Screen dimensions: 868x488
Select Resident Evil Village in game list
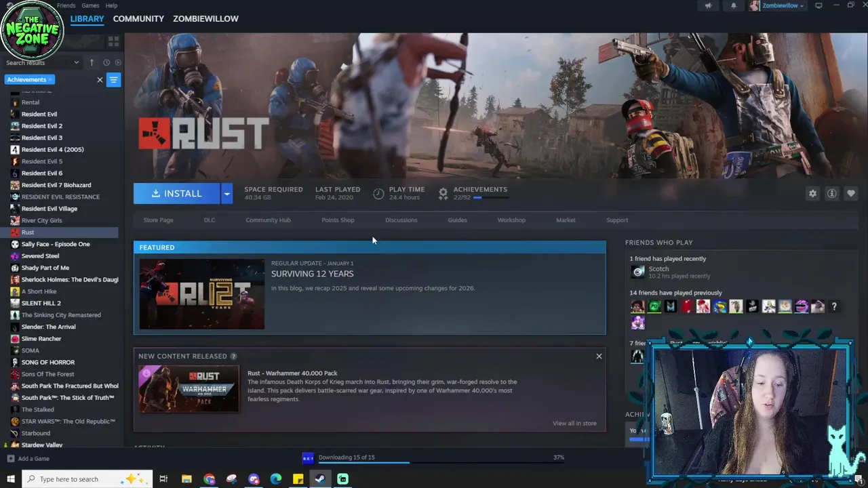tap(49, 209)
